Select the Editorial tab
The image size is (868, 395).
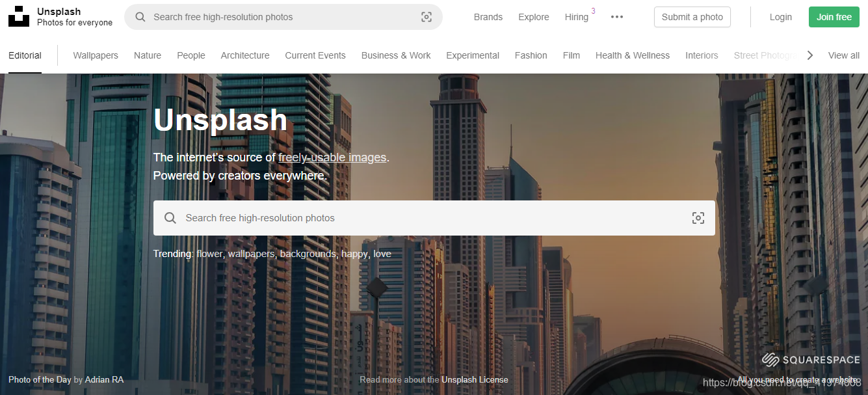coord(25,55)
